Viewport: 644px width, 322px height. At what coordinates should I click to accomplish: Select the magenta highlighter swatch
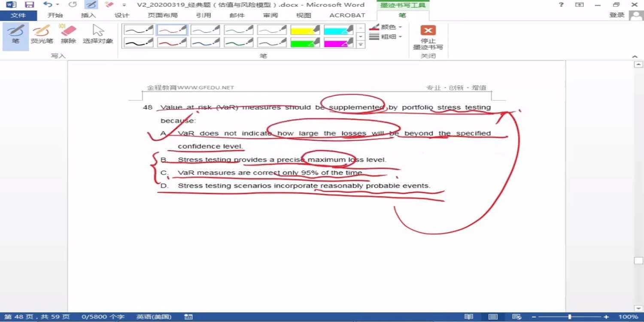339,43
